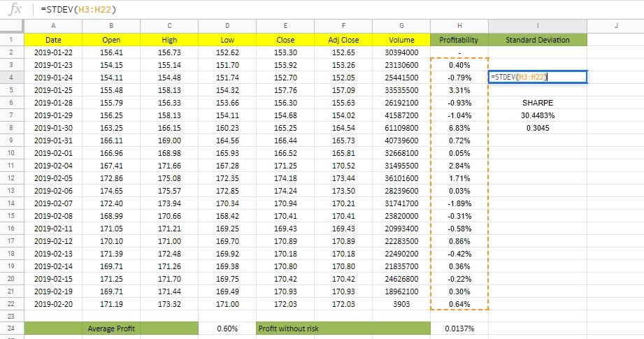644x339 pixels.
Task: Click the active cell containing STDEV formula
Action: (538, 77)
